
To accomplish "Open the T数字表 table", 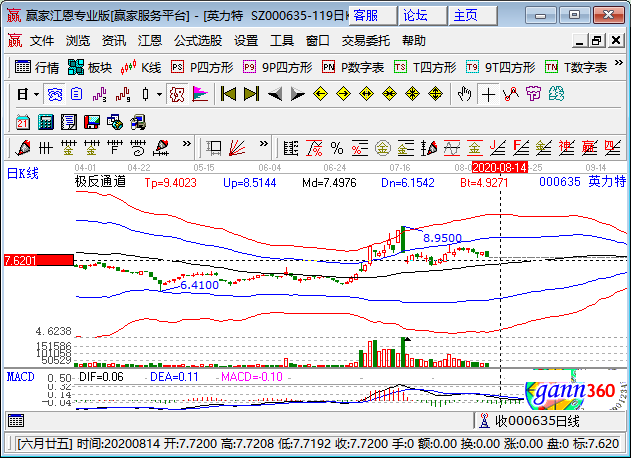I will [576, 67].
